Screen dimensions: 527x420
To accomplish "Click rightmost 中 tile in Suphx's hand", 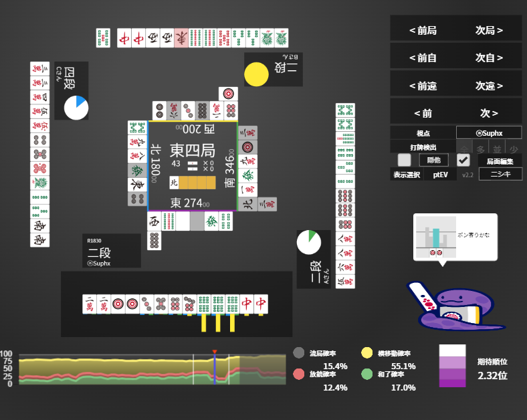I will (x=261, y=304).
